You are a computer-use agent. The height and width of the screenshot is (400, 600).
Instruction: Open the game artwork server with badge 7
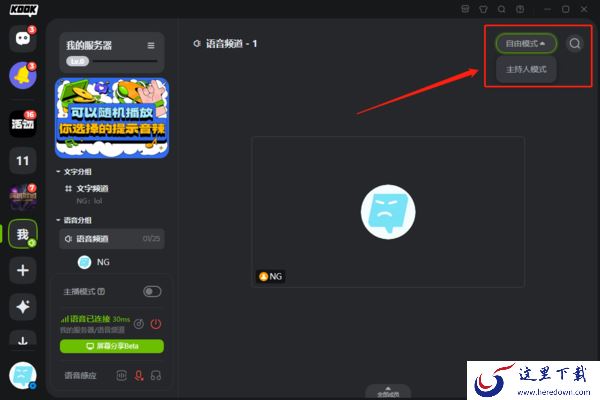pos(23,197)
